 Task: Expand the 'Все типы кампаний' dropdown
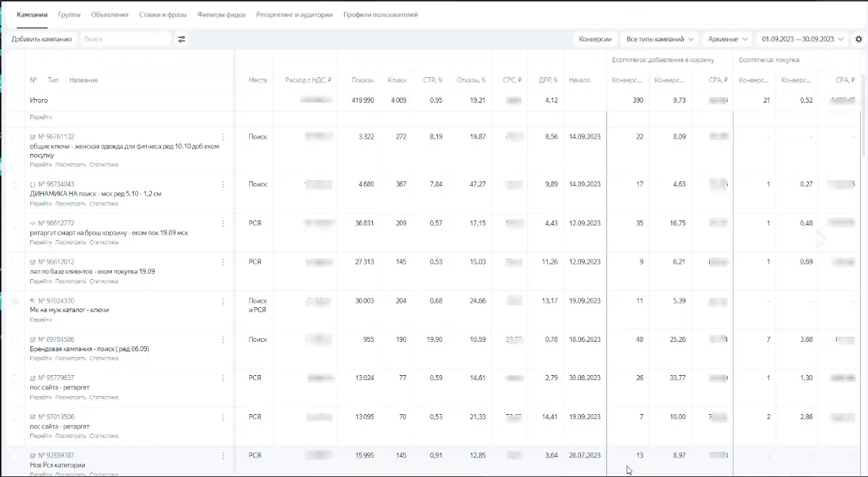(661, 39)
